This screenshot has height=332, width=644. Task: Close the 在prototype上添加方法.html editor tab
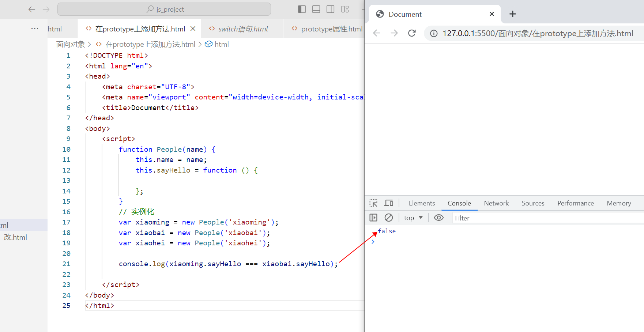pyautogui.click(x=193, y=29)
